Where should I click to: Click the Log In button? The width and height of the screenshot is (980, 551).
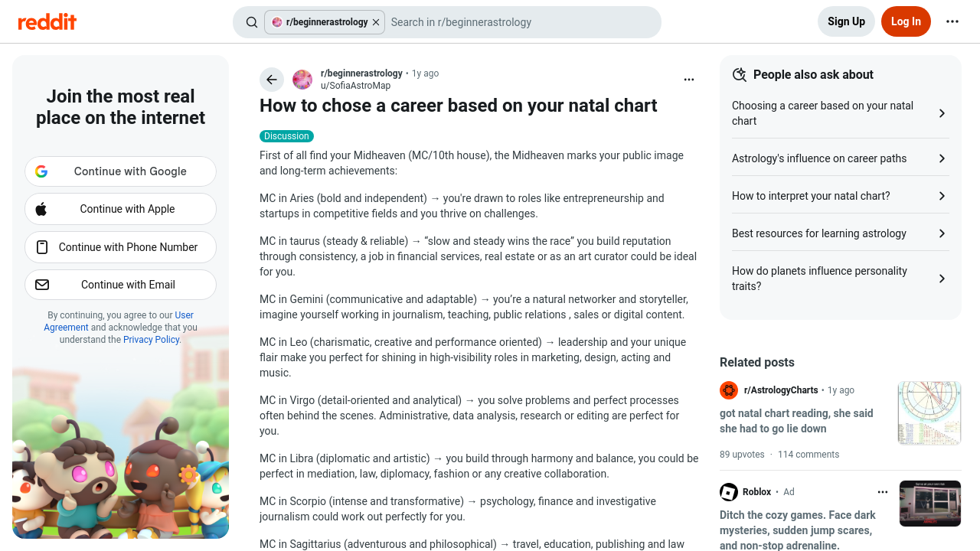[x=906, y=21]
